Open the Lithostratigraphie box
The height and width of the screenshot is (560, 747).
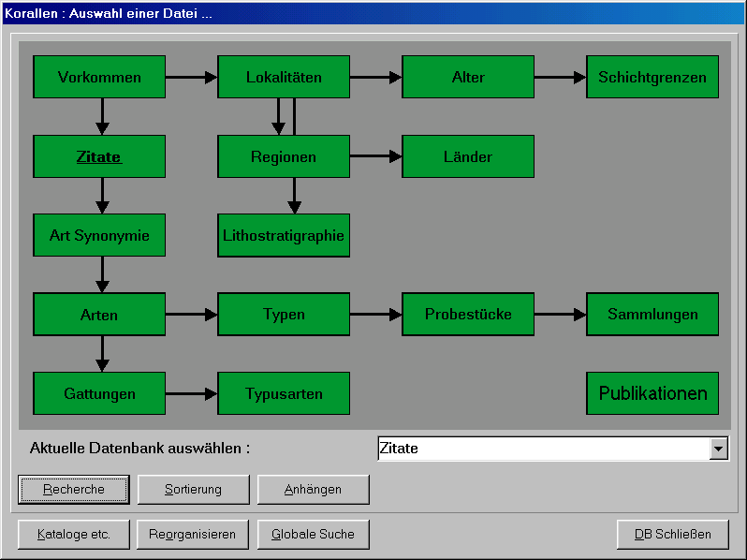284,235
